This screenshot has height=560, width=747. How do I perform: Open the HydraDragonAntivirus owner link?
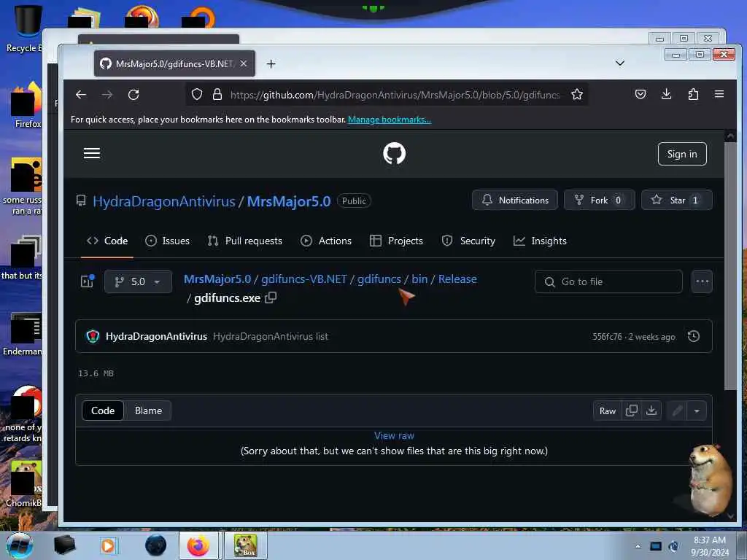click(164, 201)
